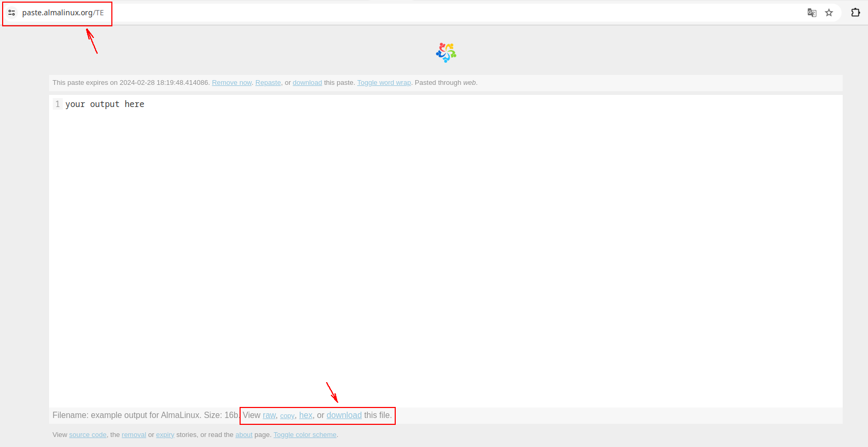Click the translate page icon

[x=812, y=13]
